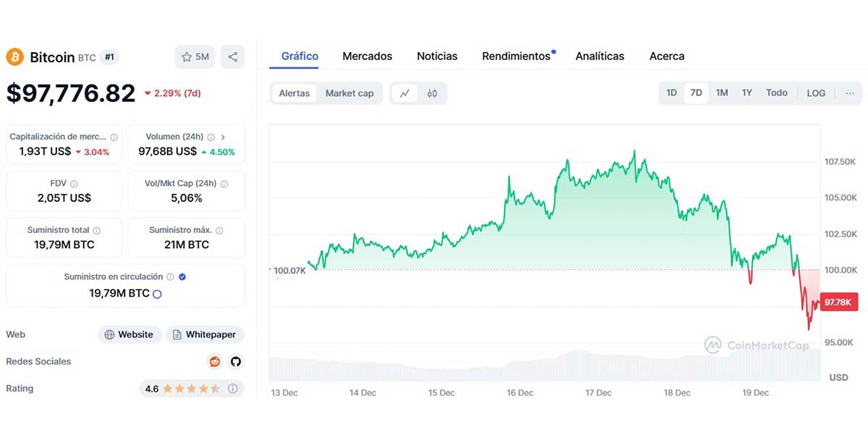
Task: Open info icon next to FDV
Action: (74, 184)
